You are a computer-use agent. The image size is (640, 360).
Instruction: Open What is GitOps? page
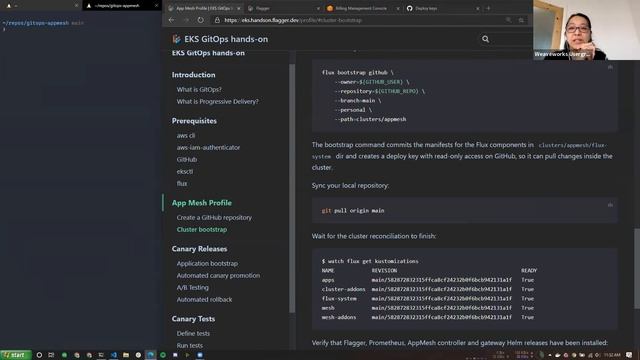click(x=199, y=89)
